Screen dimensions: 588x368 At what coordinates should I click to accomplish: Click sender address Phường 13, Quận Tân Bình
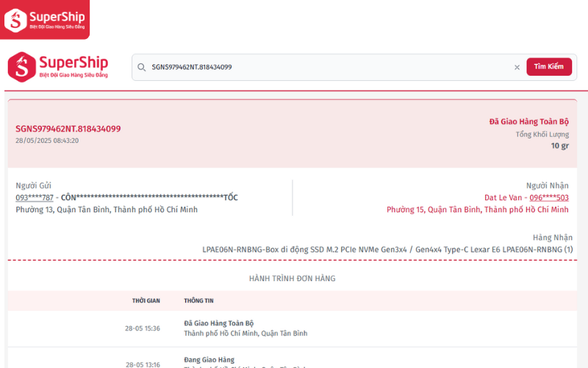[107, 210]
